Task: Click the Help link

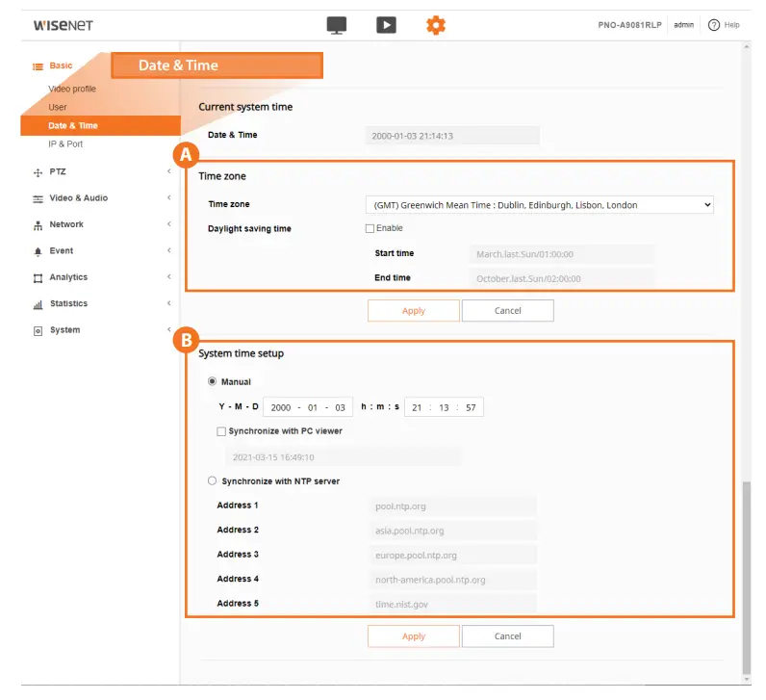Action: (x=731, y=25)
